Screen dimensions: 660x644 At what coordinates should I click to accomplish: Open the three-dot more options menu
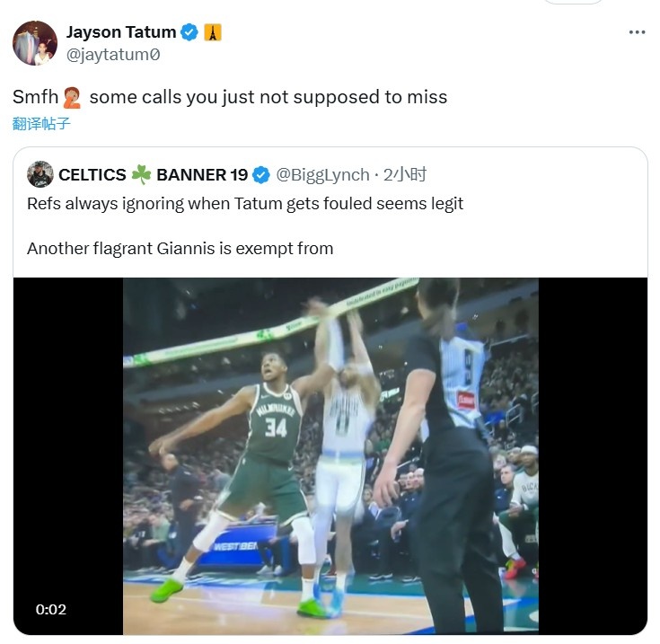click(x=637, y=32)
